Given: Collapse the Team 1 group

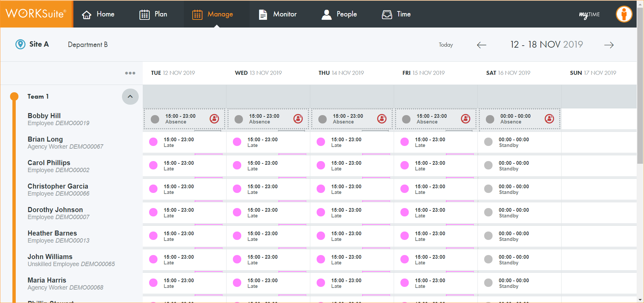Looking at the screenshot, I should (x=130, y=97).
